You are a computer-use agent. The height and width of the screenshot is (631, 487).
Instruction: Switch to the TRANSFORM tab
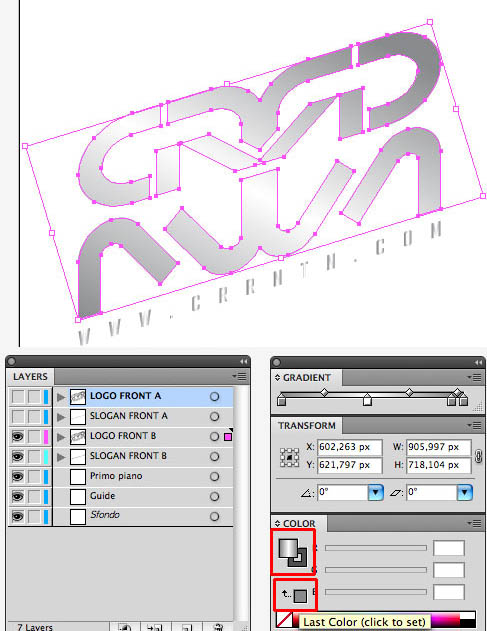pos(307,426)
